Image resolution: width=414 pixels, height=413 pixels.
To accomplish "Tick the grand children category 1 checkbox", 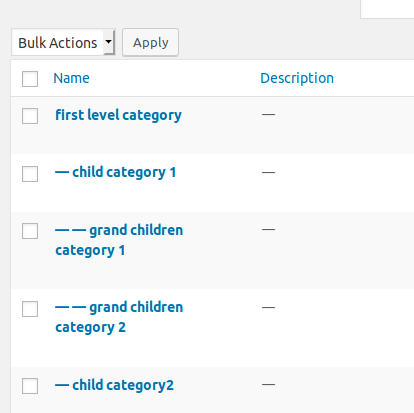I will click(30, 231).
